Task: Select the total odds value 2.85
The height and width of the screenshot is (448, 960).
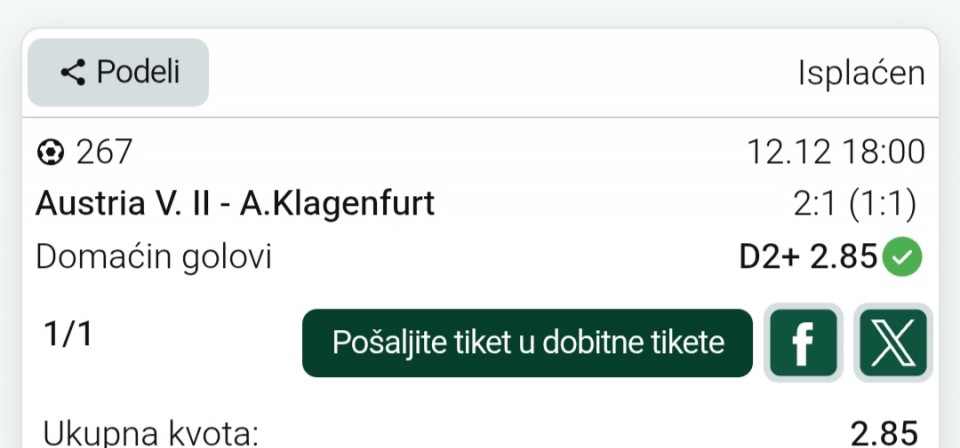Action: click(884, 434)
